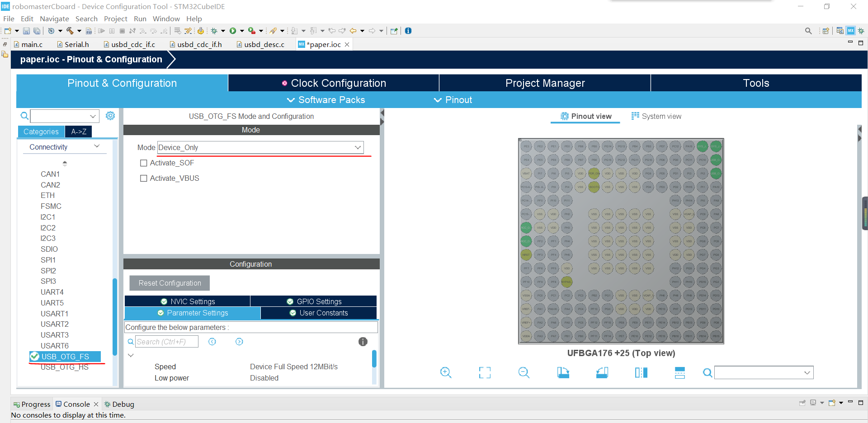Image resolution: width=868 pixels, height=423 pixels.
Task: Click the Reset Configuration button
Action: [x=170, y=283]
